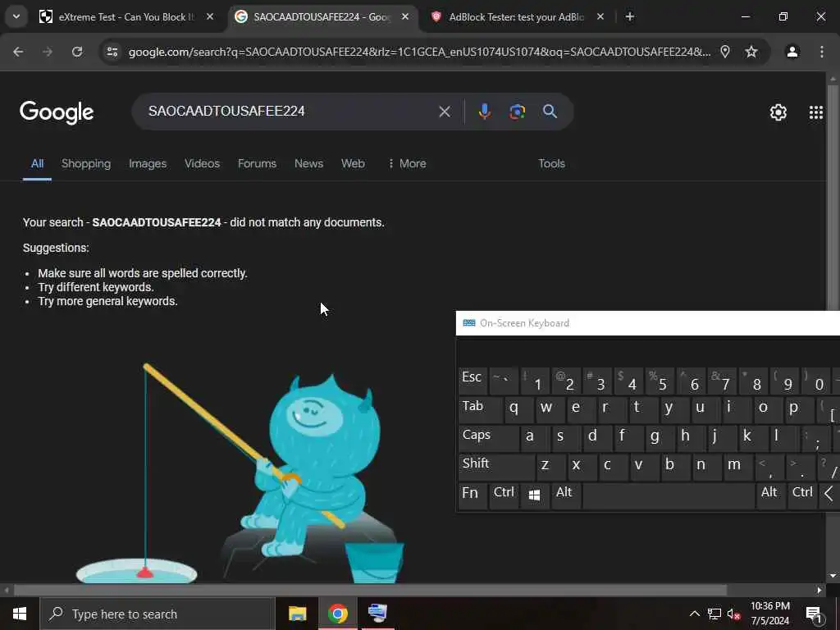Select the Forums results tab
The width and height of the screenshot is (840, 630).
click(x=257, y=163)
